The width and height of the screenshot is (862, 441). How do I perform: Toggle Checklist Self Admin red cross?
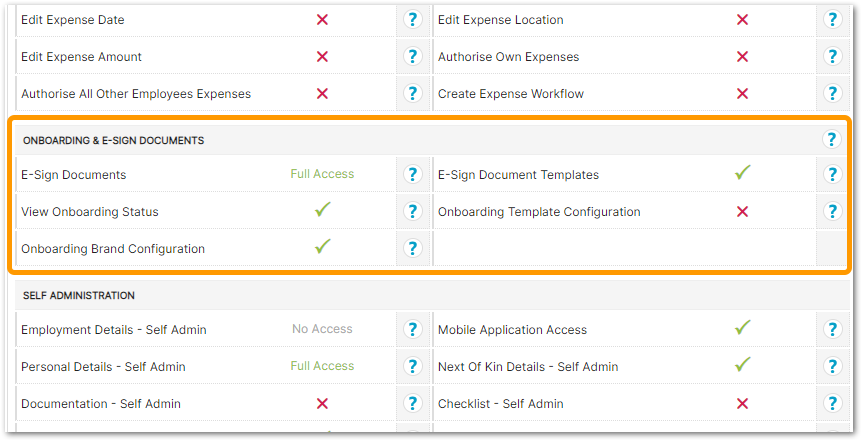[x=742, y=404]
